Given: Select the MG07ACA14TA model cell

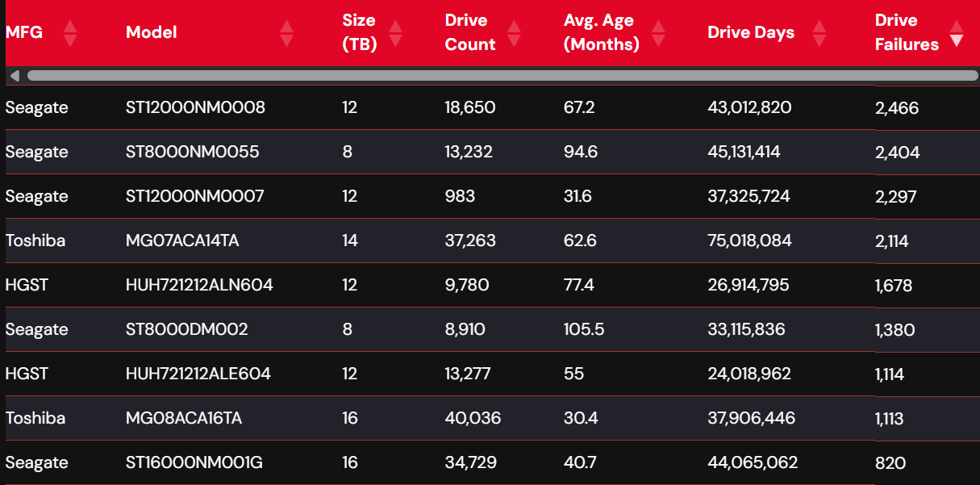Looking at the screenshot, I should click(182, 240).
